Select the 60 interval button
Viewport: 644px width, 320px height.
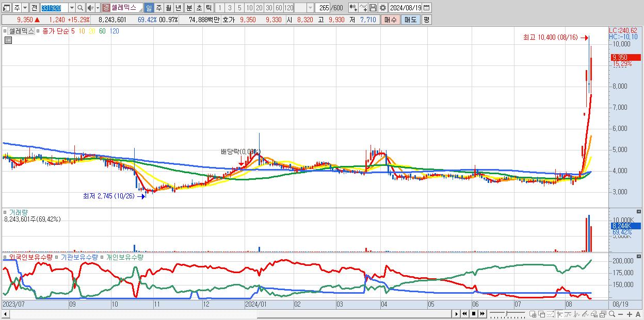(279, 8)
